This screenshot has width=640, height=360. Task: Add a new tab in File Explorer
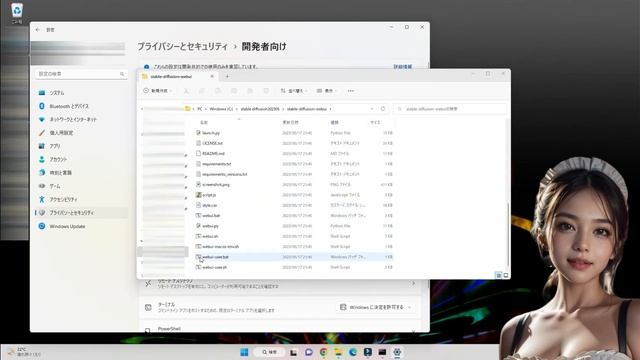point(227,76)
